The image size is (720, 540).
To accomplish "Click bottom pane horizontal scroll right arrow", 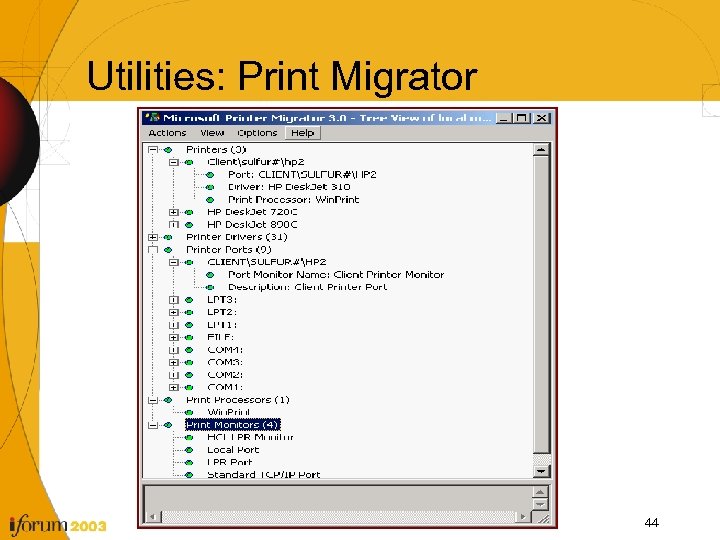I will (522, 517).
